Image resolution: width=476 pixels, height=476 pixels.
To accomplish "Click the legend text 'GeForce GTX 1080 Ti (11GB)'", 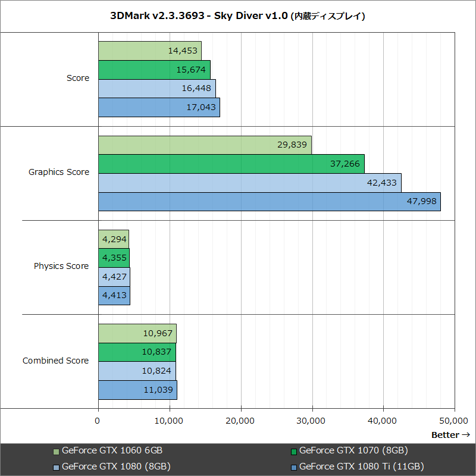I will click(362, 466).
